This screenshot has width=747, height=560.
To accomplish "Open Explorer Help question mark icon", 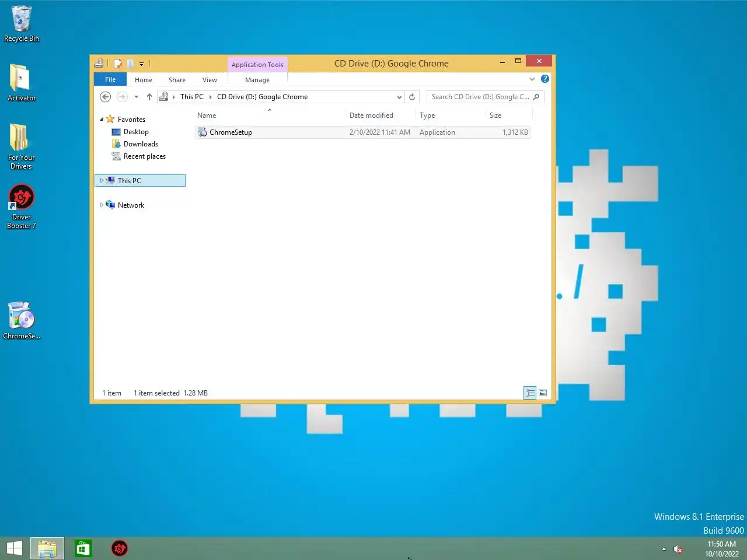I will [545, 79].
